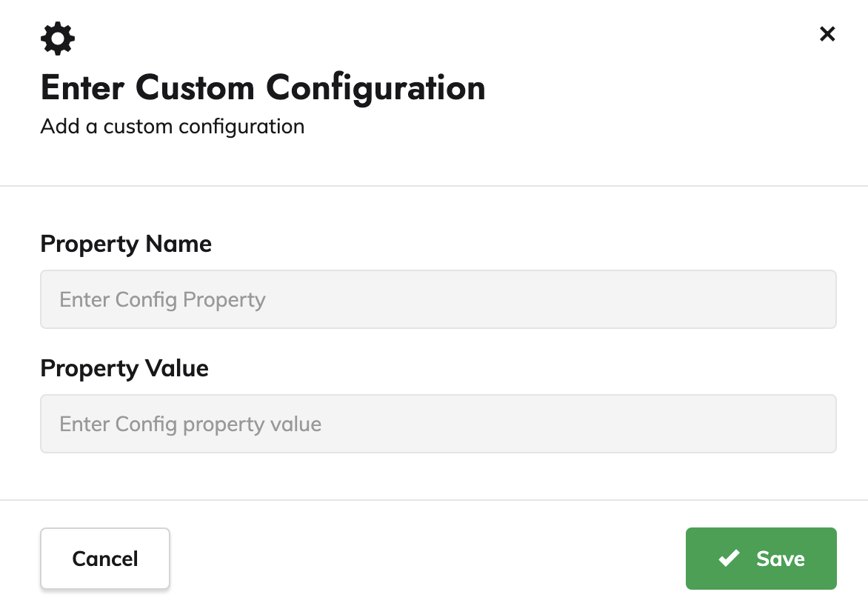Abort changes via the white Cancel button

pos(105,559)
